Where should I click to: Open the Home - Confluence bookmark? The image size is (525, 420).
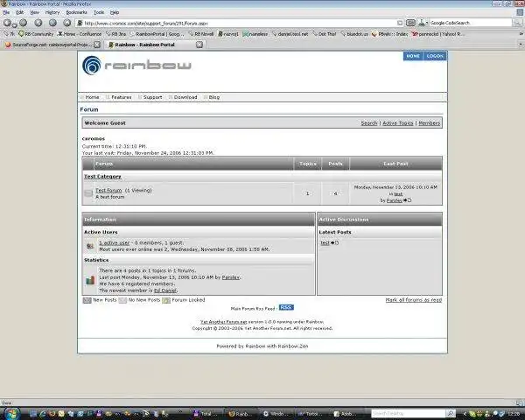(80, 34)
